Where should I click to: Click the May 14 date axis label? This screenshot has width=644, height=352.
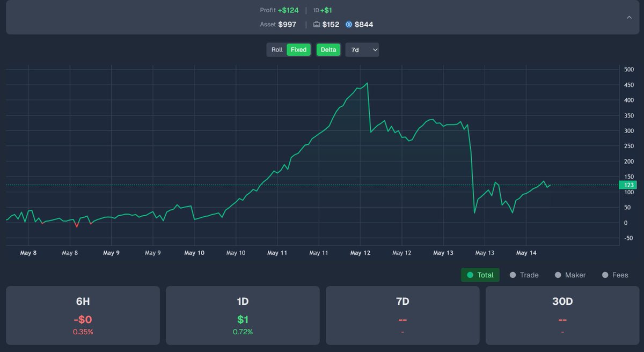point(526,253)
